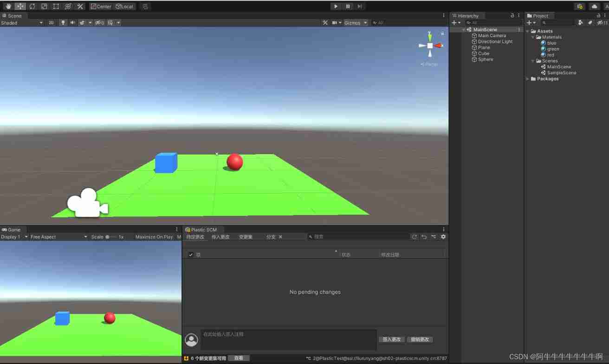This screenshot has width=609, height=364.
Task: Open Plastic SCM settings gear
Action: pyautogui.click(x=443, y=237)
